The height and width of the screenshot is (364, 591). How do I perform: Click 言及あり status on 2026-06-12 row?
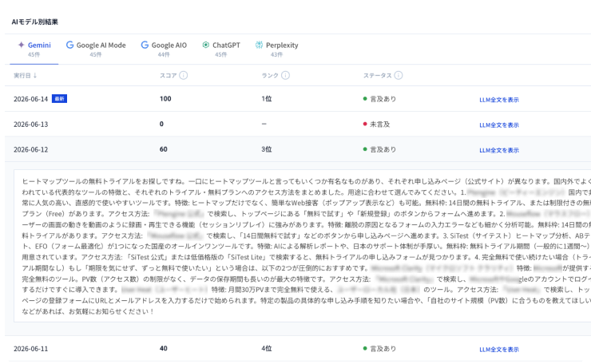tap(379, 149)
